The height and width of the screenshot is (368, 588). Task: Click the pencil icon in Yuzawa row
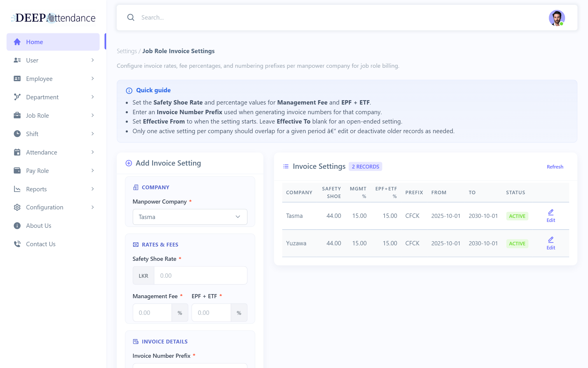tap(551, 240)
